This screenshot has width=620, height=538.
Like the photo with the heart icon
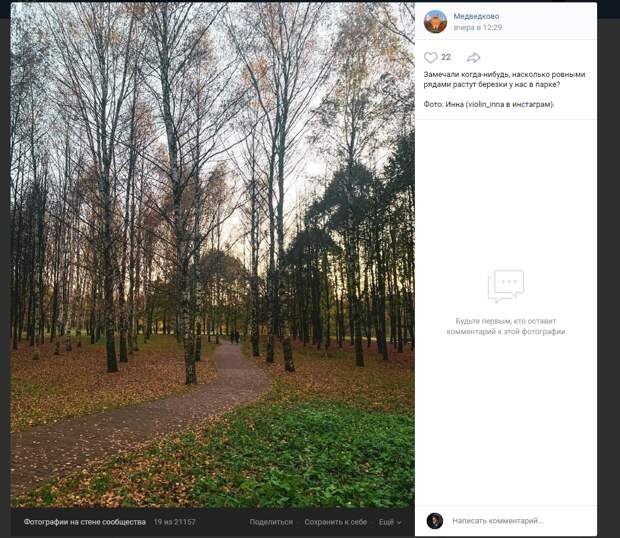431,57
